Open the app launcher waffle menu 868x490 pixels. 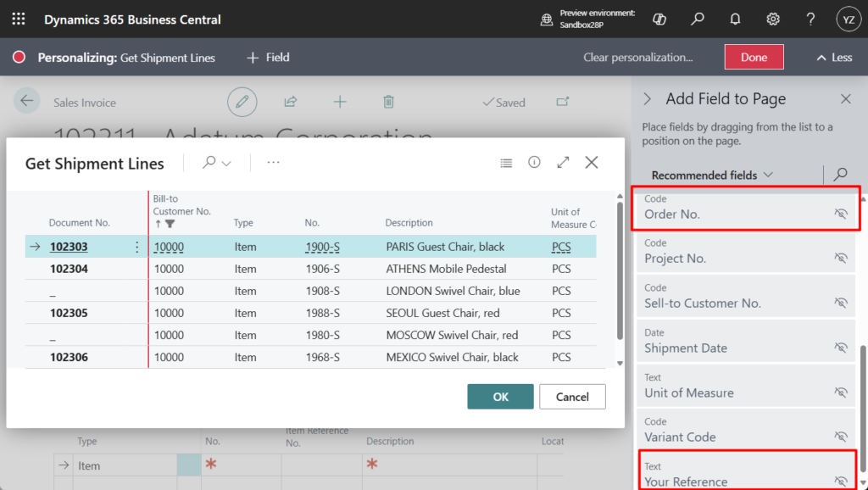19,19
